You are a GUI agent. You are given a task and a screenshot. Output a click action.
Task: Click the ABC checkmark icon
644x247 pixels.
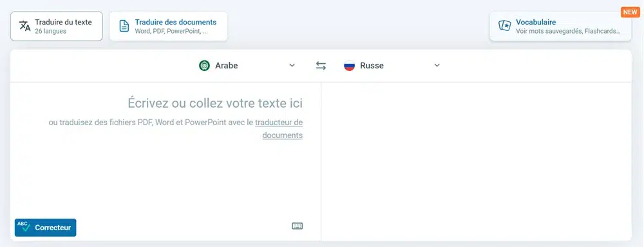pos(24,226)
